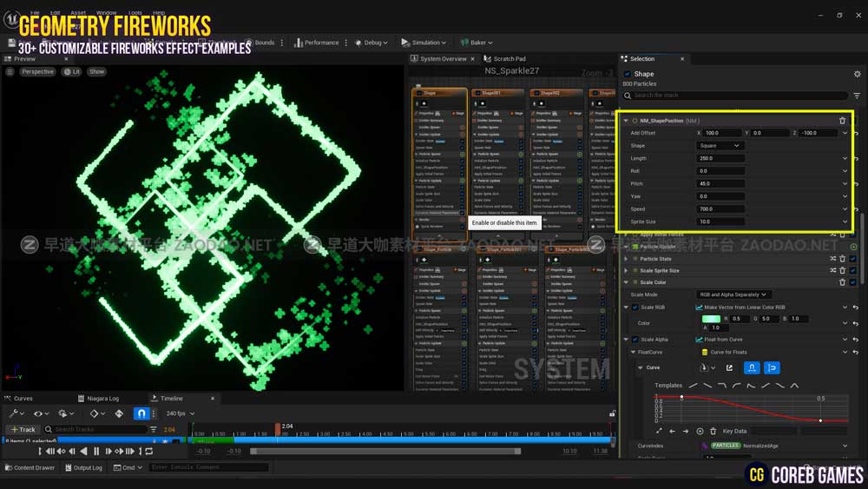
Task: Toggle curve vertical snapping blue button
Action: (x=772, y=367)
